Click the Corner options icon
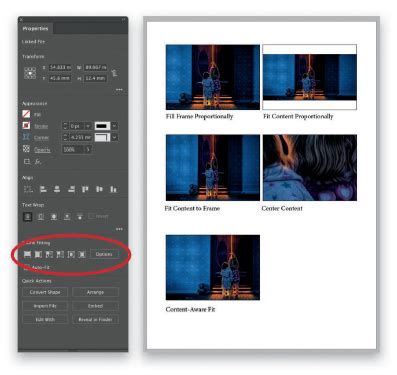The height and width of the screenshot is (375, 397). (x=26, y=137)
